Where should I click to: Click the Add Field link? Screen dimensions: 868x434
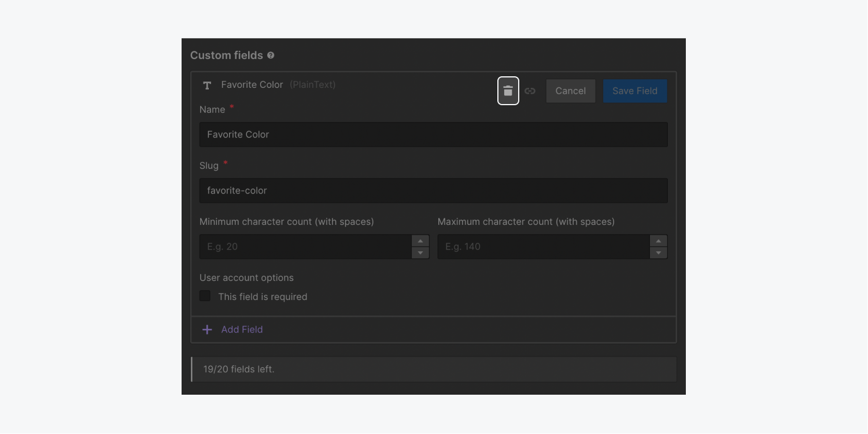[x=242, y=329]
